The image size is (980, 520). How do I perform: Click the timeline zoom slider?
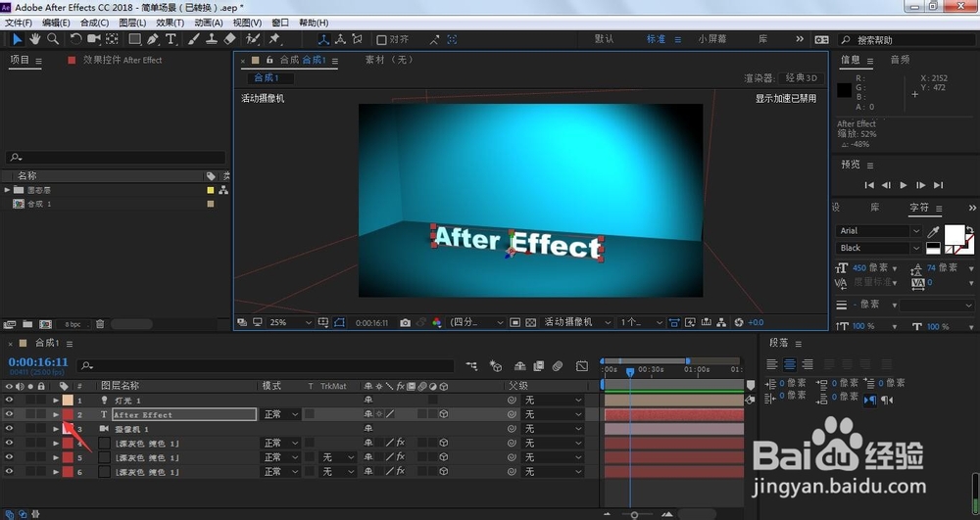point(634,514)
